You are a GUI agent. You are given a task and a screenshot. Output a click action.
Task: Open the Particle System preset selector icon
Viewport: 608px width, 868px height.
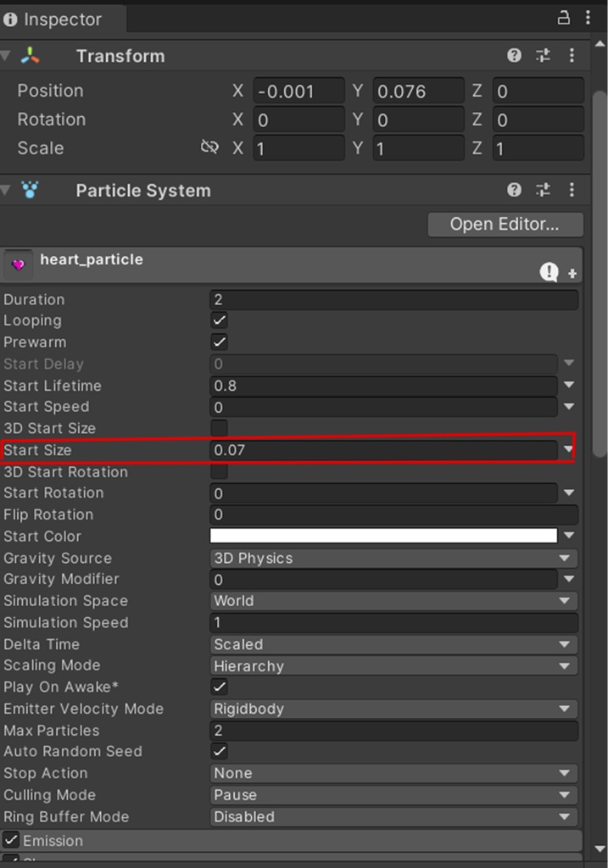click(x=543, y=190)
